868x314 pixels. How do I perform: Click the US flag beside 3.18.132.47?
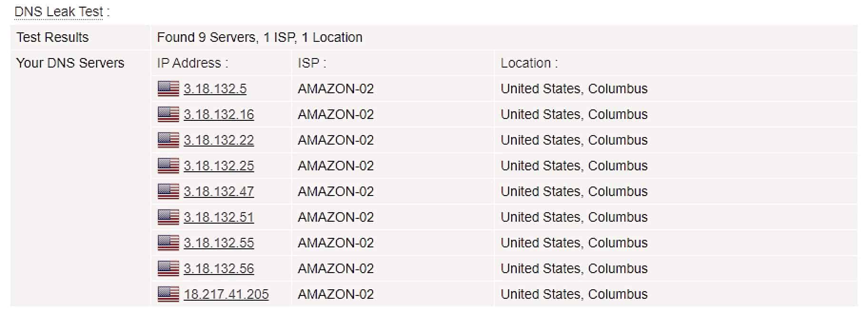(168, 191)
